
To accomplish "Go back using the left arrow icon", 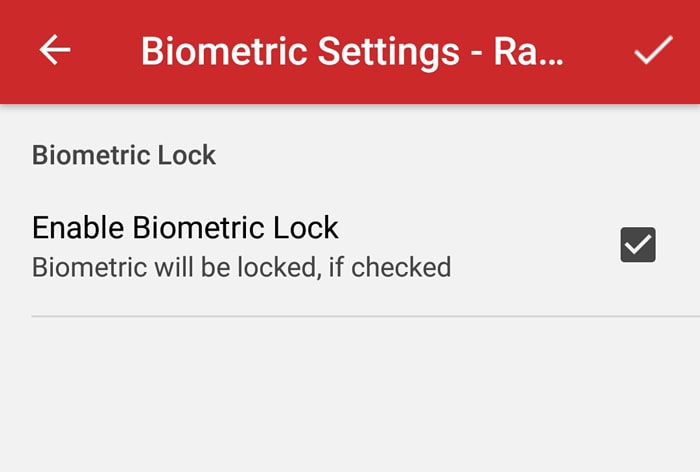I will point(55,51).
